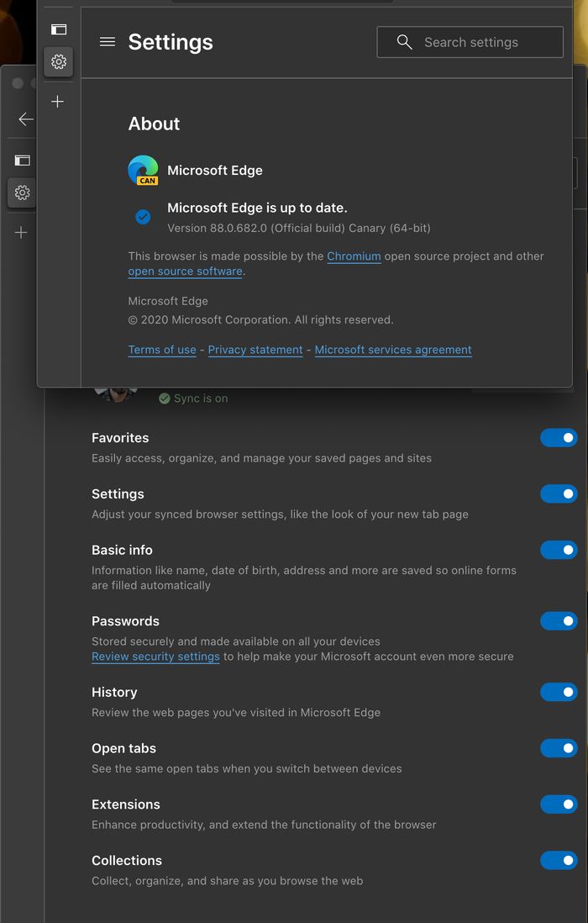Click Review security settings link

point(156,657)
